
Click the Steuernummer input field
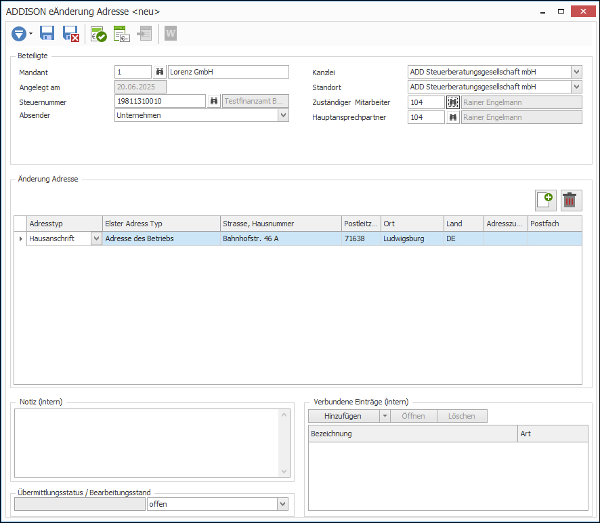coord(160,101)
